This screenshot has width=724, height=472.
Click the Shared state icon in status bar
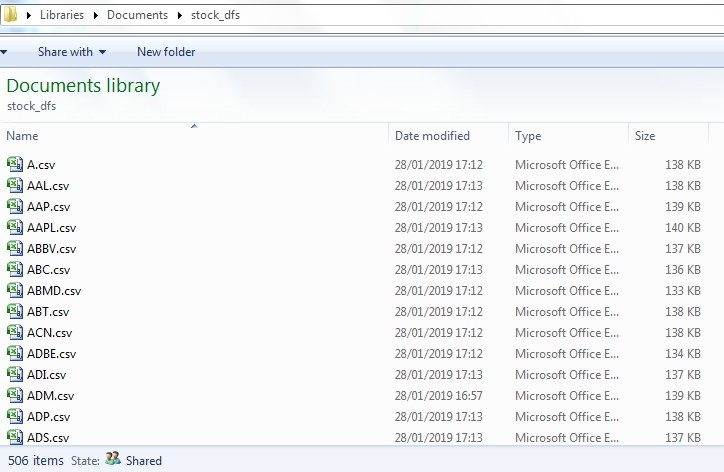113,460
